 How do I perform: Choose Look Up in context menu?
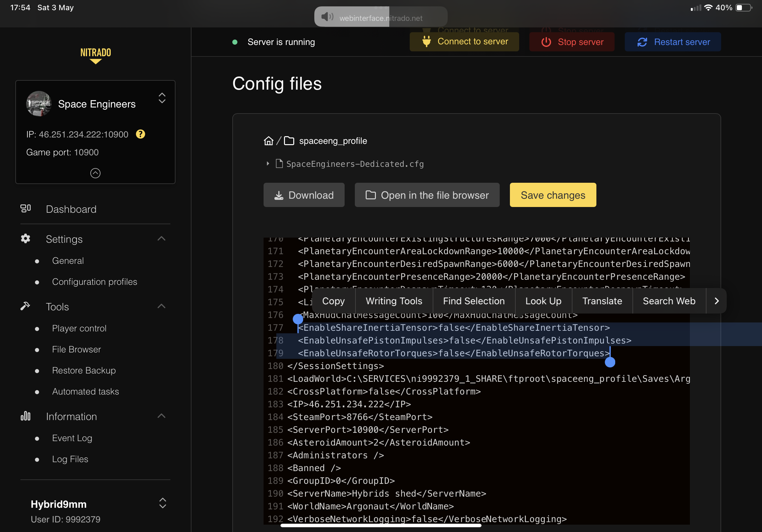tap(543, 301)
